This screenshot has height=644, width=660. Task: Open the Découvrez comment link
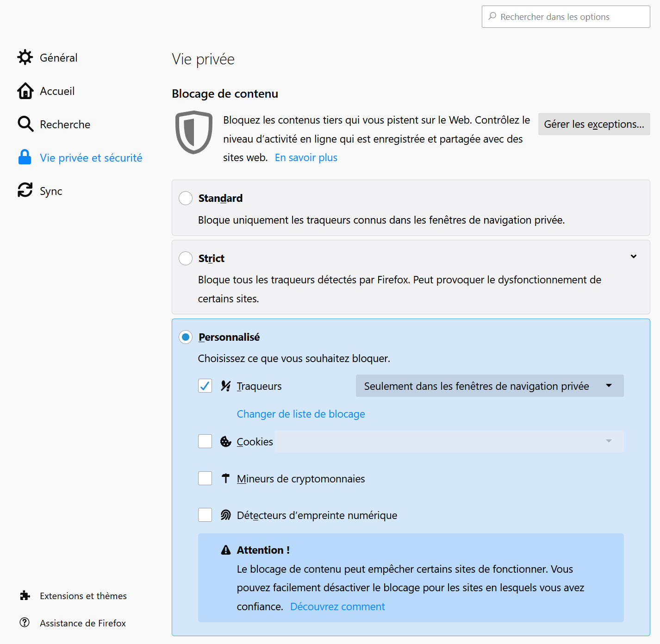(337, 606)
